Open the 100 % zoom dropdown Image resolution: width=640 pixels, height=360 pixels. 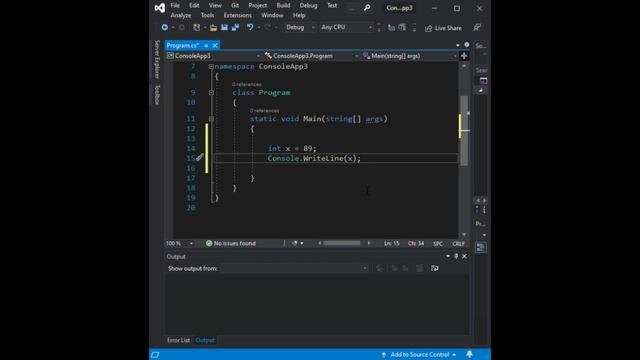click(x=179, y=243)
